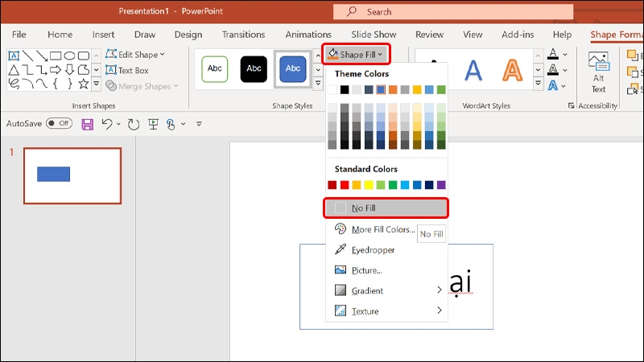644x362 pixels.
Task: Expand Shape Styles gallery More button
Action: (x=318, y=84)
